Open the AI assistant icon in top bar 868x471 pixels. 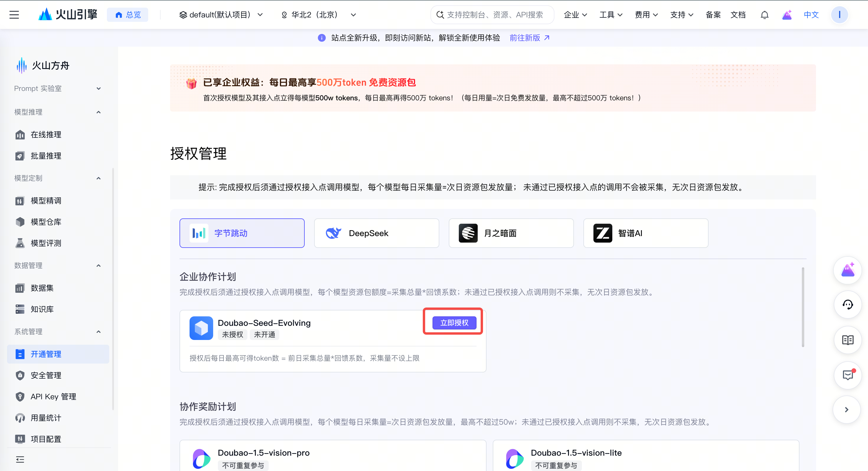pyautogui.click(x=787, y=15)
